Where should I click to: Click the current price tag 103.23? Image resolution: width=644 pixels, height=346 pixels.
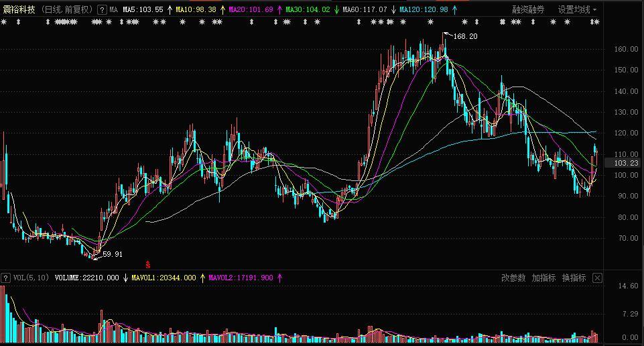pyautogui.click(x=626, y=163)
